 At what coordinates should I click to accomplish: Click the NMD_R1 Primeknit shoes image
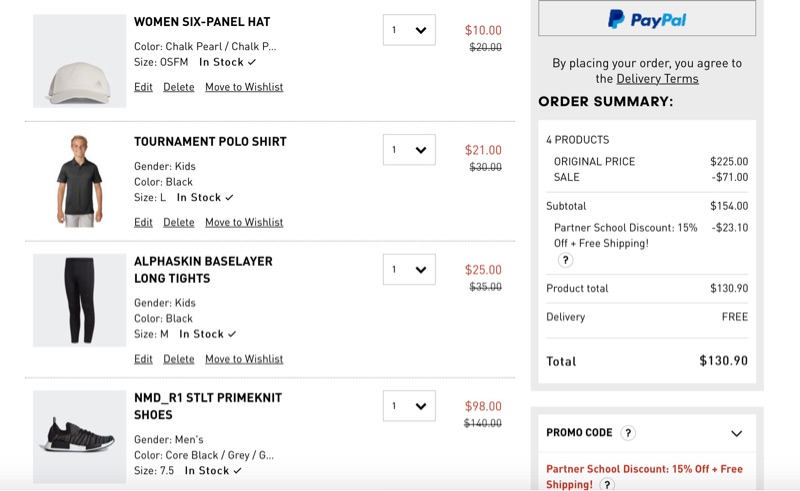click(x=80, y=436)
